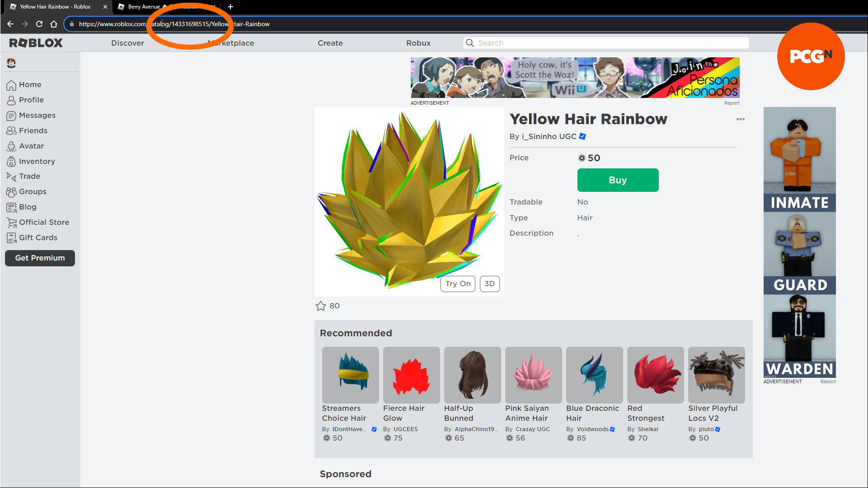
Task: Open Official Store in the sidebar
Action: tap(38, 222)
